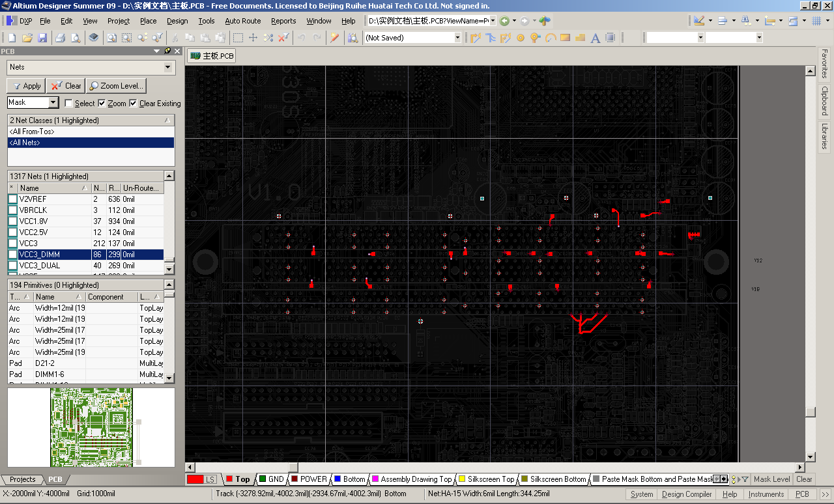Click the Fit Document zoom icon
Viewport: 834px width, 504px height.
point(112,38)
